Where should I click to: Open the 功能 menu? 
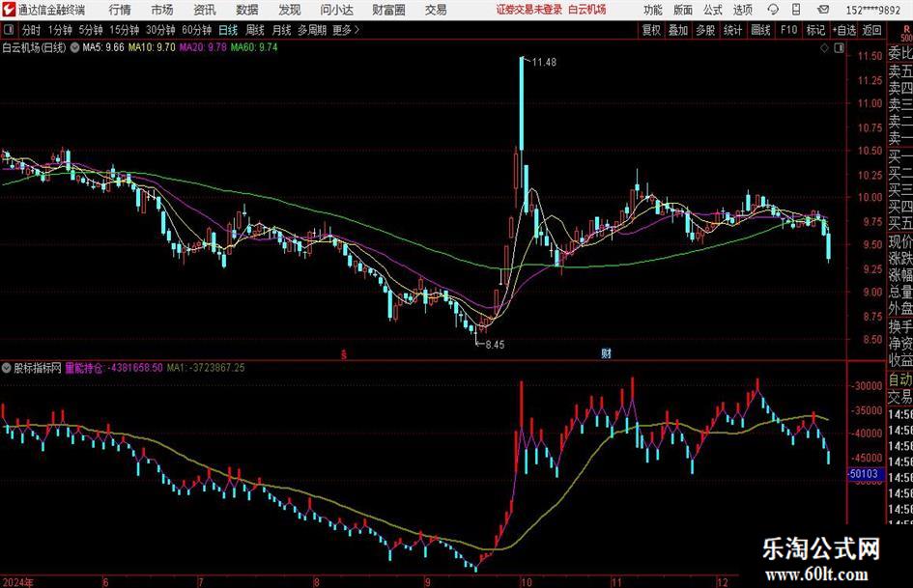[653, 10]
